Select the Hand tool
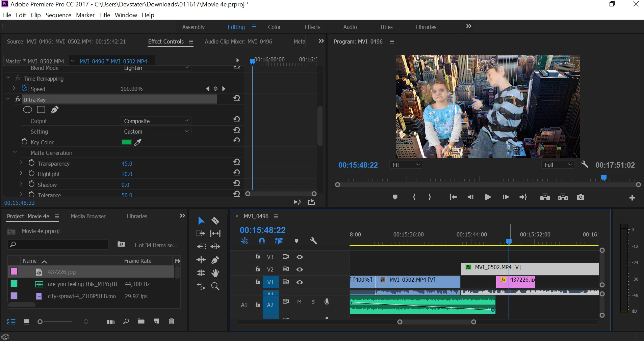644x341 pixels. pos(215,273)
